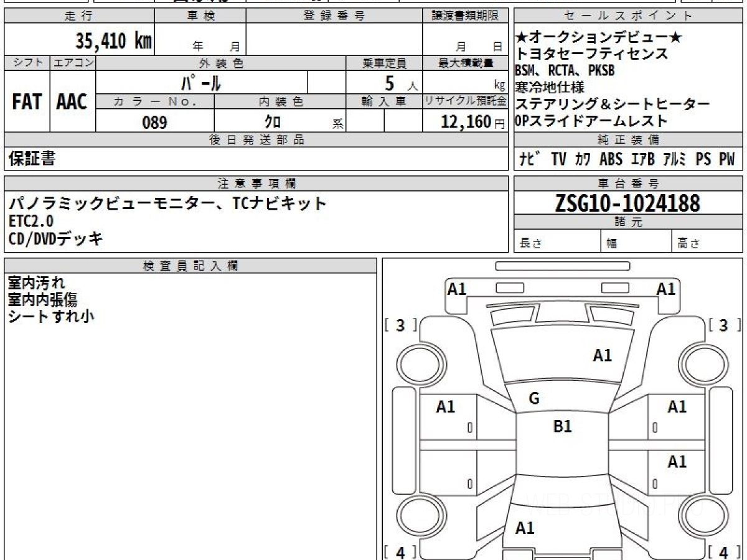Select the "カワ" leather equipment mark

[583, 159]
